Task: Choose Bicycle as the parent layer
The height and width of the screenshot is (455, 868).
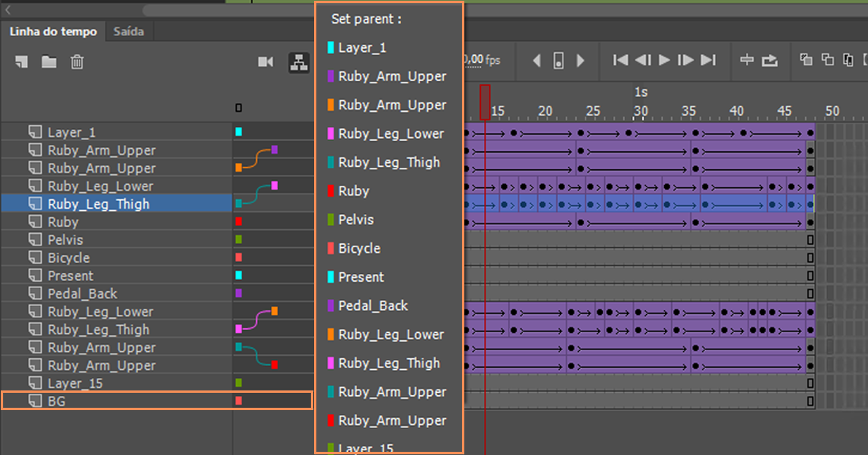Action: 360,249
